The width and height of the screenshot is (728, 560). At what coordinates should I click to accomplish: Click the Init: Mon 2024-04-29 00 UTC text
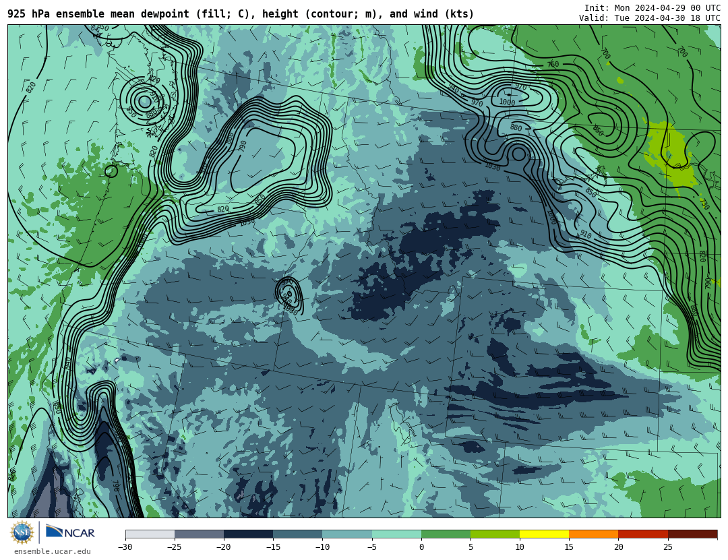pyautogui.click(x=653, y=7)
